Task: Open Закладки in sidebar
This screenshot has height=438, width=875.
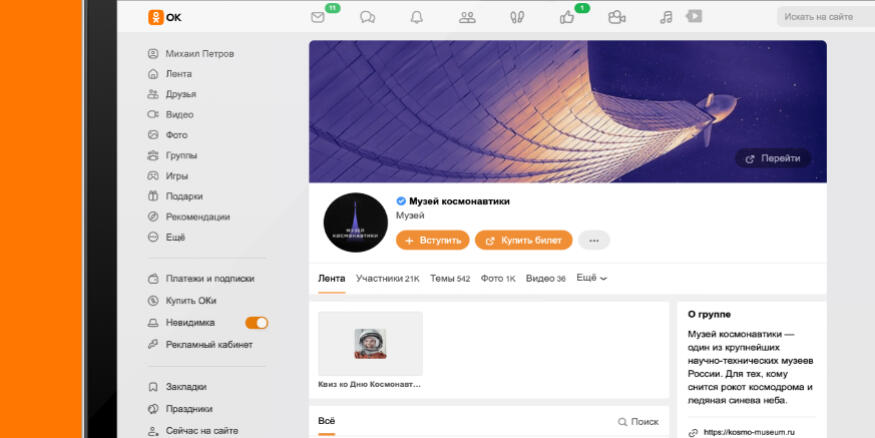Action: 177,387
